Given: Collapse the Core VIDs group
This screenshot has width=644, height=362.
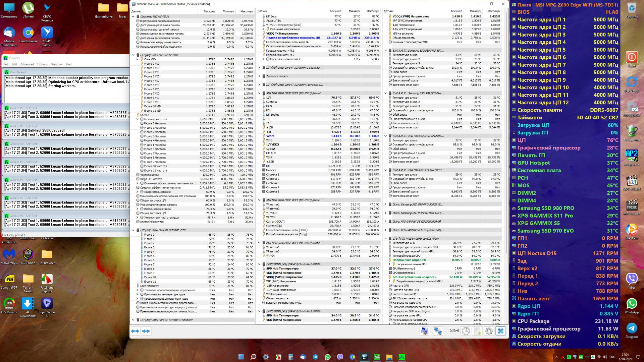Looking at the screenshot, I should [137, 59].
